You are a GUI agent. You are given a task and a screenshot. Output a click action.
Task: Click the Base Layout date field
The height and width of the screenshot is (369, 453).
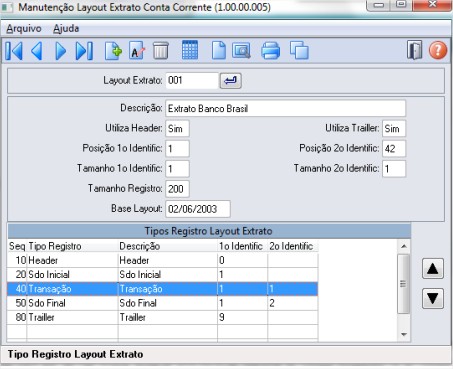pyautogui.click(x=198, y=209)
